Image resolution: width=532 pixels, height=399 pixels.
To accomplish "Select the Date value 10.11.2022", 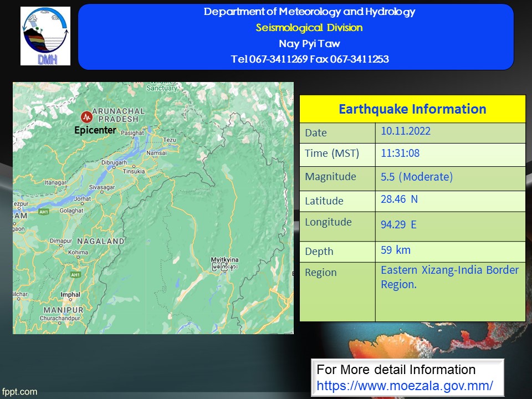I will [x=406, y=132].
